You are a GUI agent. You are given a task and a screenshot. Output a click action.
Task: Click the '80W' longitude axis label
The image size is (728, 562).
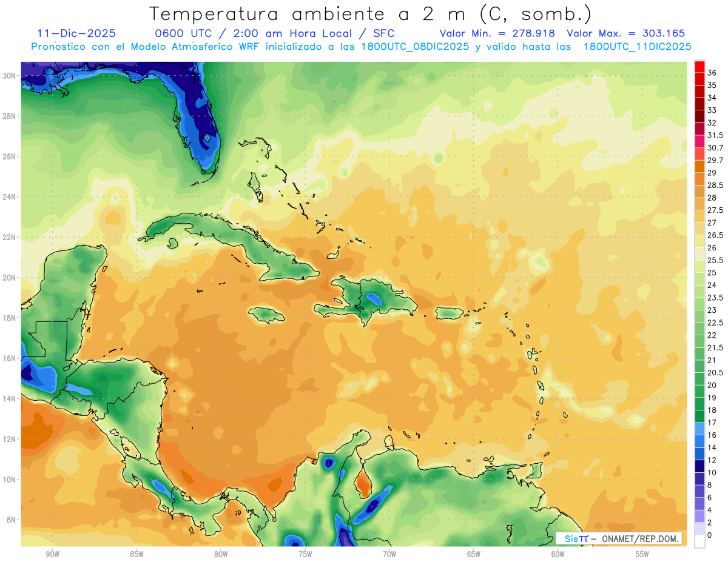coord(221,555)
